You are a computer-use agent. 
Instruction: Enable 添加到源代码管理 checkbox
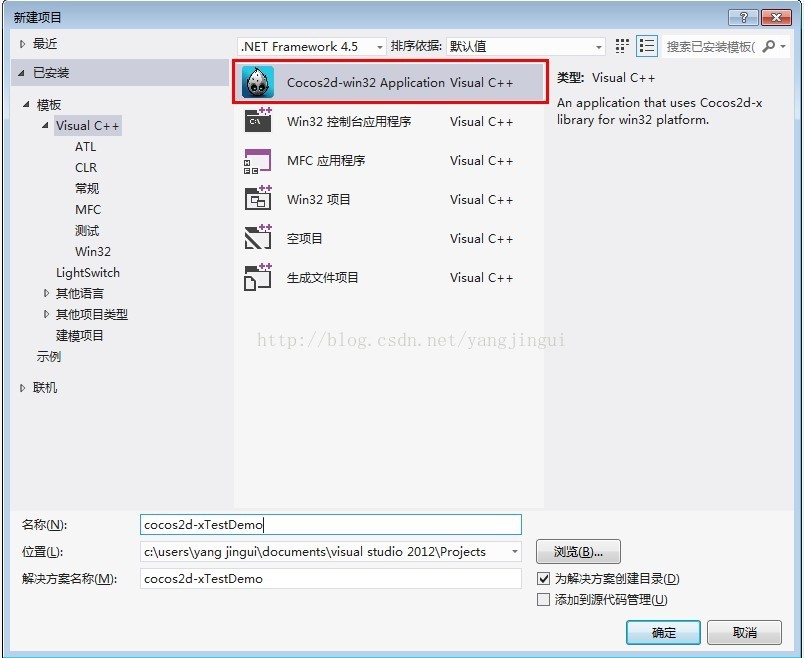(x=543, y=600)
